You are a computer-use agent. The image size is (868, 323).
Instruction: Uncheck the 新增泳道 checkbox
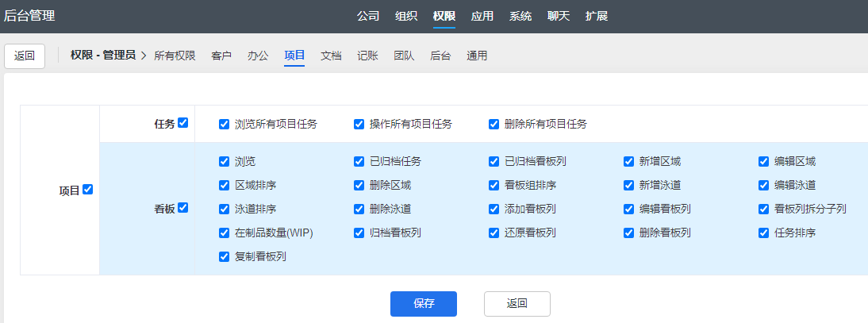[628, 185]
